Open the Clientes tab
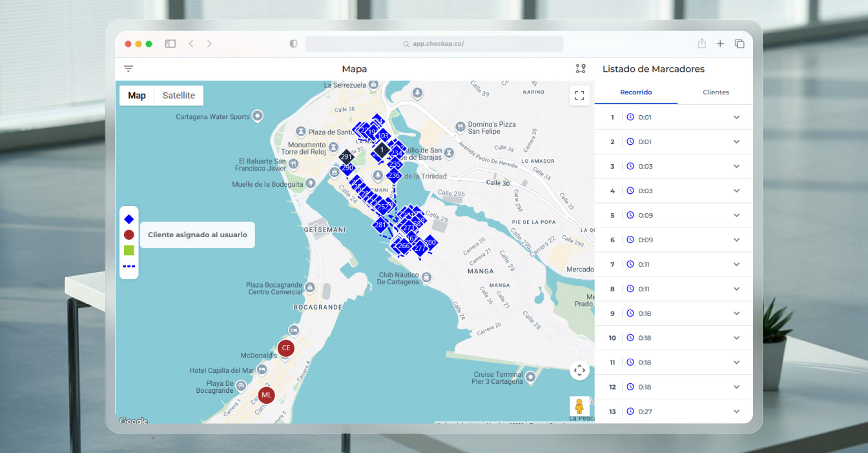Image resolution: width=868 pixels, height=453 pixels. click(716, 92)
